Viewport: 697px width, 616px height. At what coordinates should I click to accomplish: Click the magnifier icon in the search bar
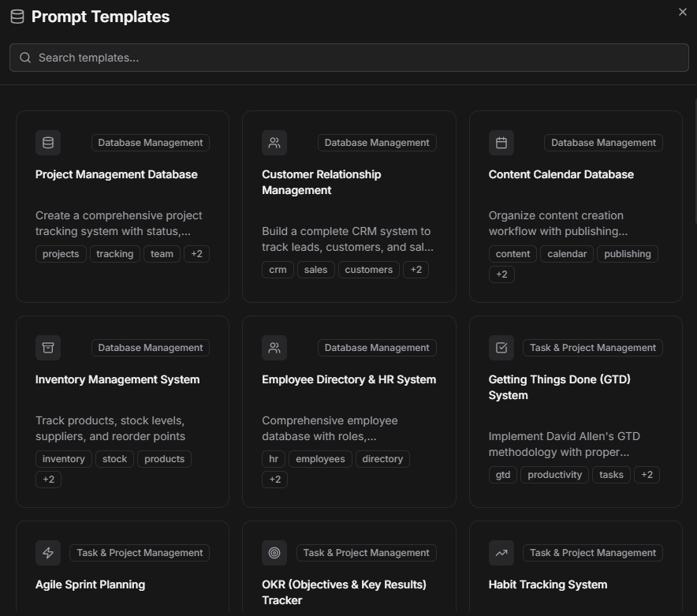(25, 58)
